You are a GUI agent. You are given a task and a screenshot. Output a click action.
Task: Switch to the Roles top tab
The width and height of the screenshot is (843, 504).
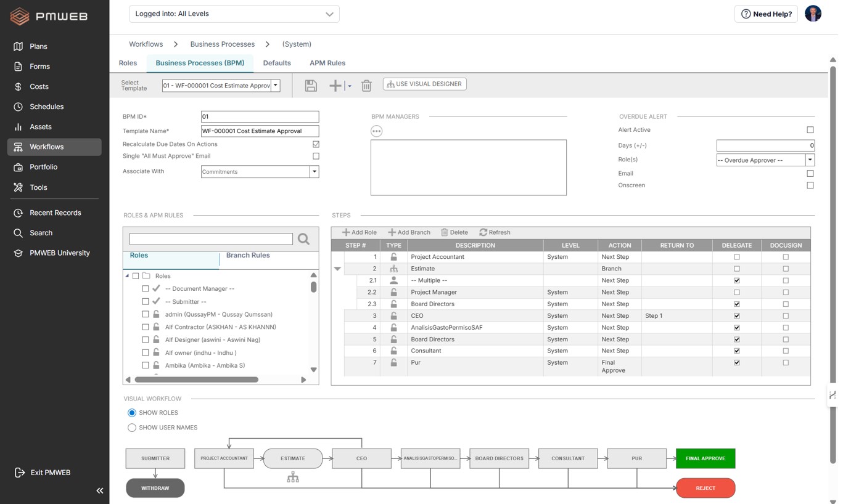tap(128, 63)
